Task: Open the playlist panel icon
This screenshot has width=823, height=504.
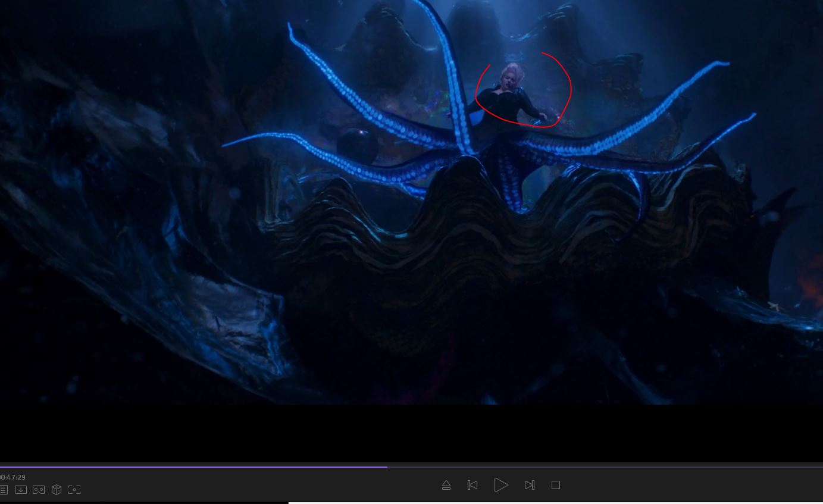Action: pos(4,490)
